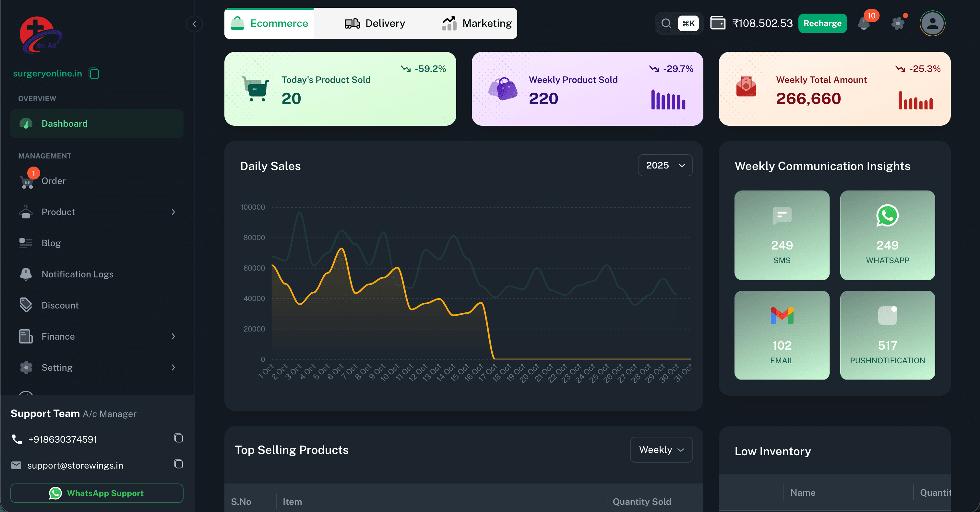Expand the Finance submenu

click(x=97, y=336)
